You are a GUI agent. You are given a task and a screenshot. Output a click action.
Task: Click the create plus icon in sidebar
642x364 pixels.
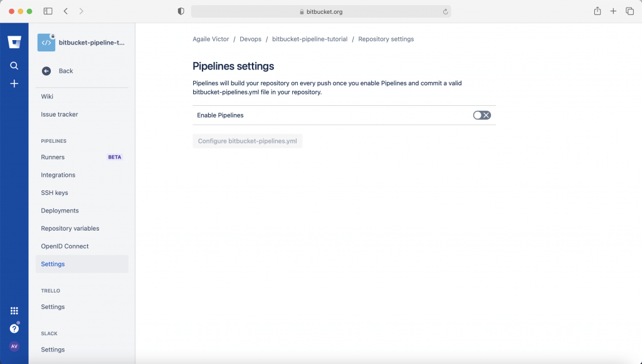tap(14, 84)
